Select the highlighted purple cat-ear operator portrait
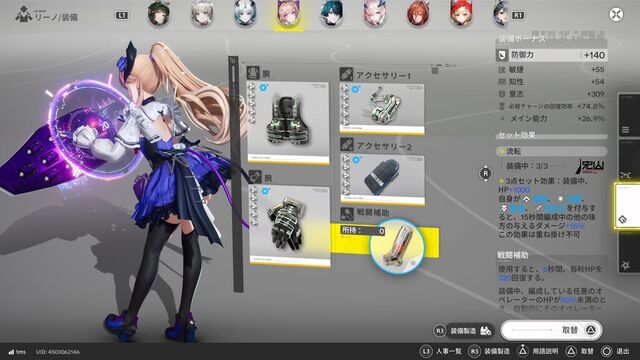The width and height of the screenshot is (640, 360). pyautogui.click(x=288, y=14)
